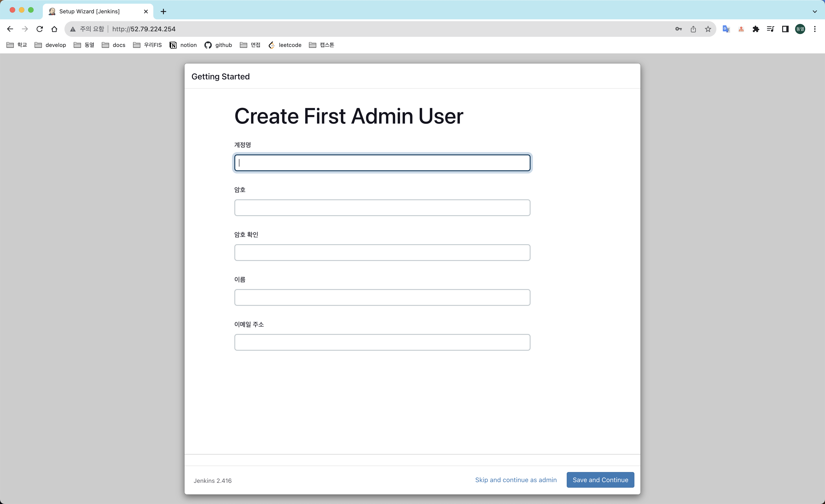Reload the Jenkins setup page
This screenshot has height=504, width=825.
click(x=40, y=29)
